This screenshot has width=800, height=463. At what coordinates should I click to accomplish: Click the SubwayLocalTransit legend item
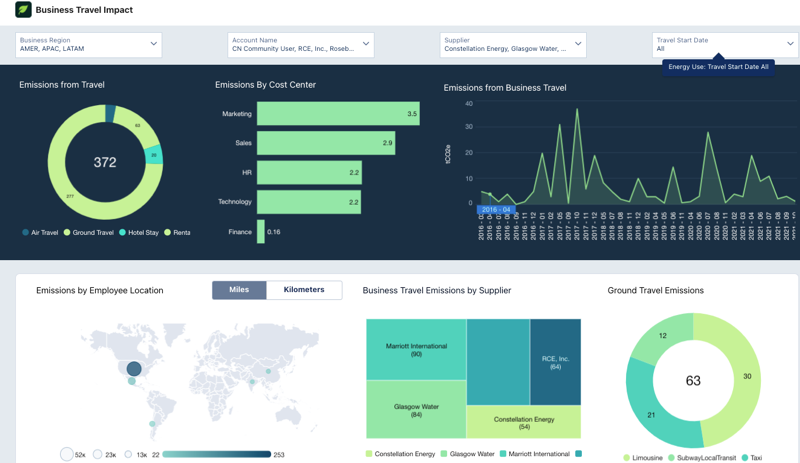[x=702, y=458]
